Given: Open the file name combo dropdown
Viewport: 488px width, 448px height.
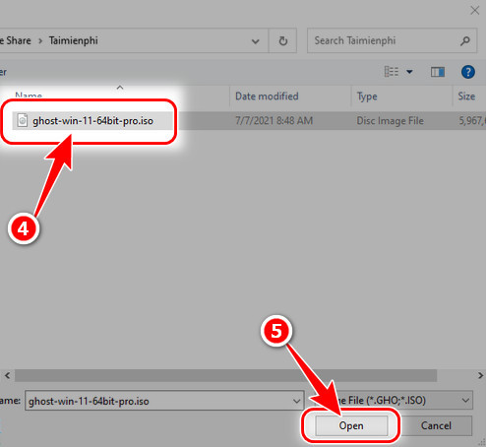Looking at the screenshot, I should click(x=296, y=401).
